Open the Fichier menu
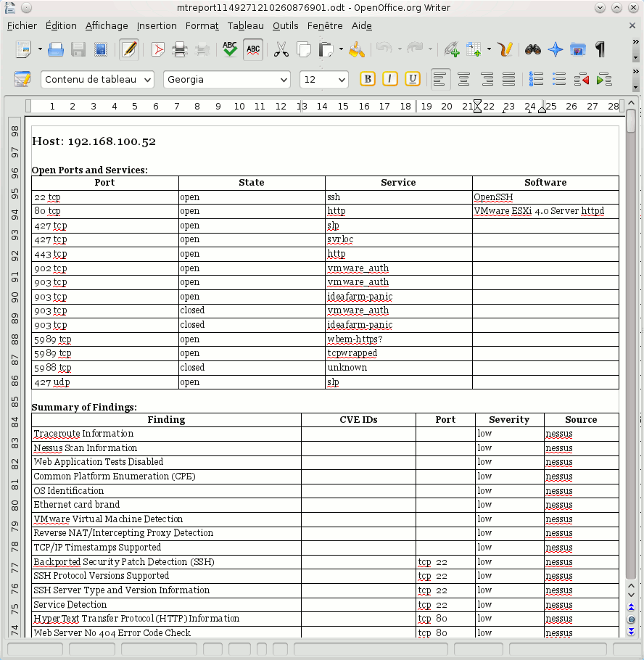This screenshot has width=644, height=660. [x=22, y=25]
